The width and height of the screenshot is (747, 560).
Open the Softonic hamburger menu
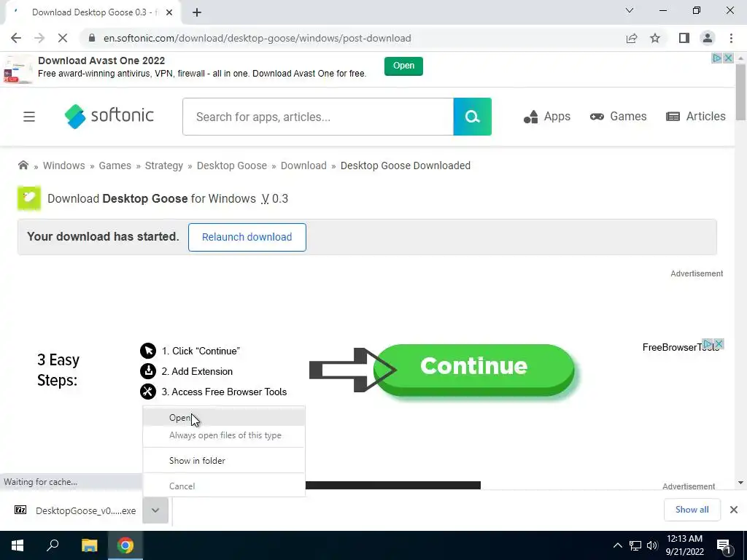(x=29, y=117)
